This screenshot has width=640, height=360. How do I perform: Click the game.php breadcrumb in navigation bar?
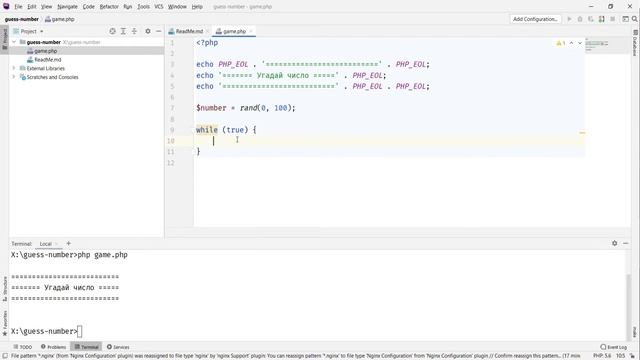point(60,19)
